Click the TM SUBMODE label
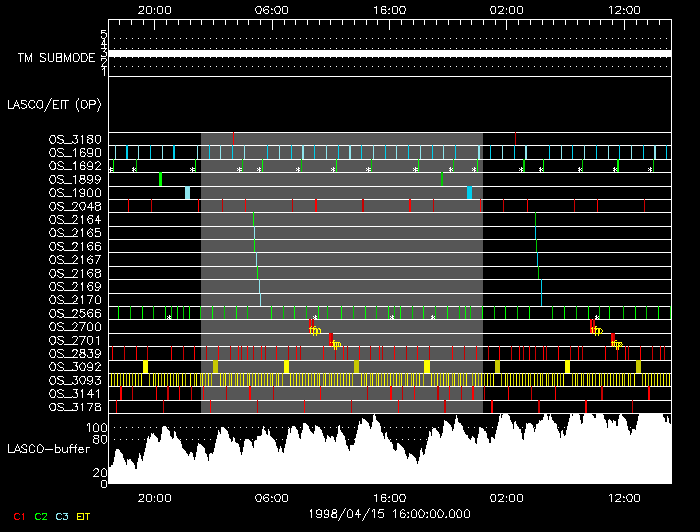Viewport: 700px width, 532px height. coord(57,58)
